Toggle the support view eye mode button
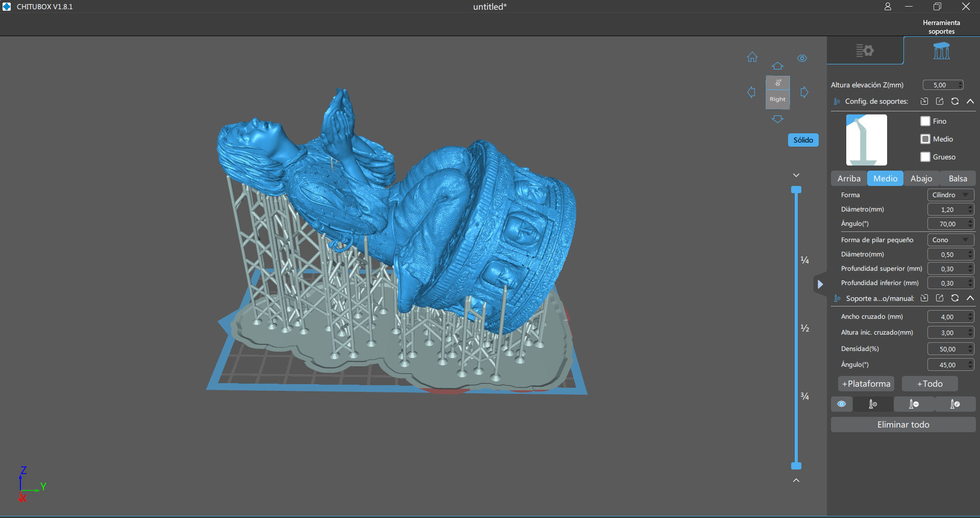The height and width of the screenshot is (518, 980). click(842, 404)
